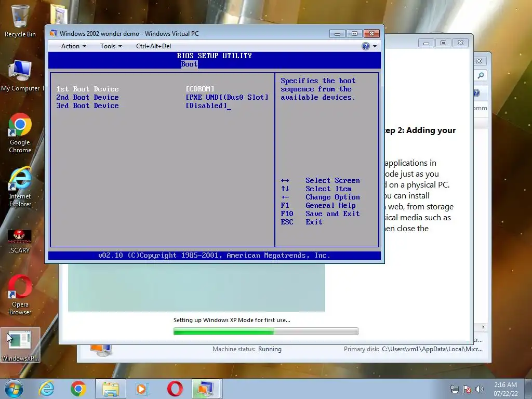
Task: Click the ESC Exit help text
Action: pos(301,222)
